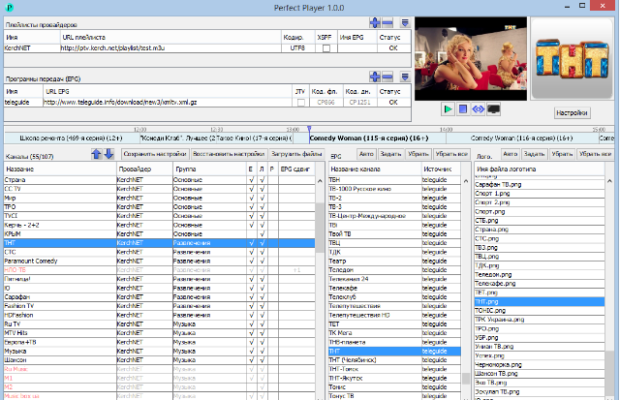Click Задать button in Лого panel
Image resolution: width=620 pixels, height=400 pixels.
534,154
